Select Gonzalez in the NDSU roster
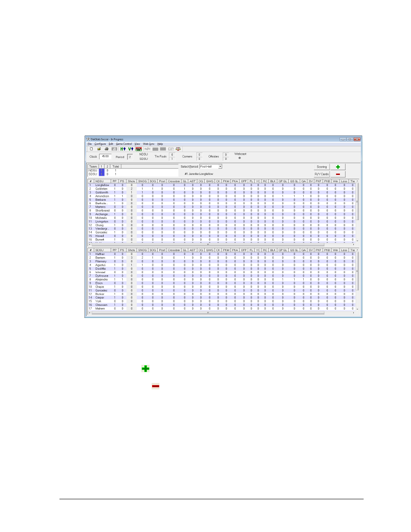411x532 pixels. [x=101, y=232]
